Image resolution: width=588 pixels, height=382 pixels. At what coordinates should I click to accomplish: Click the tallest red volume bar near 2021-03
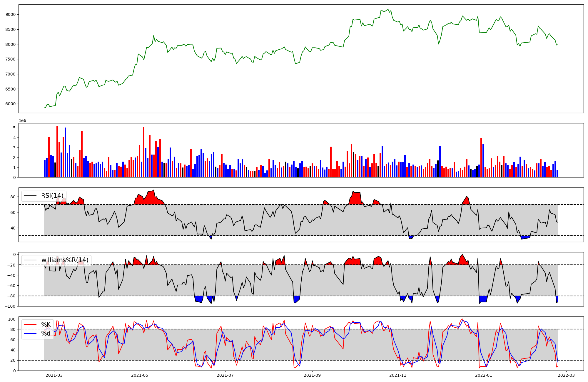57,151
